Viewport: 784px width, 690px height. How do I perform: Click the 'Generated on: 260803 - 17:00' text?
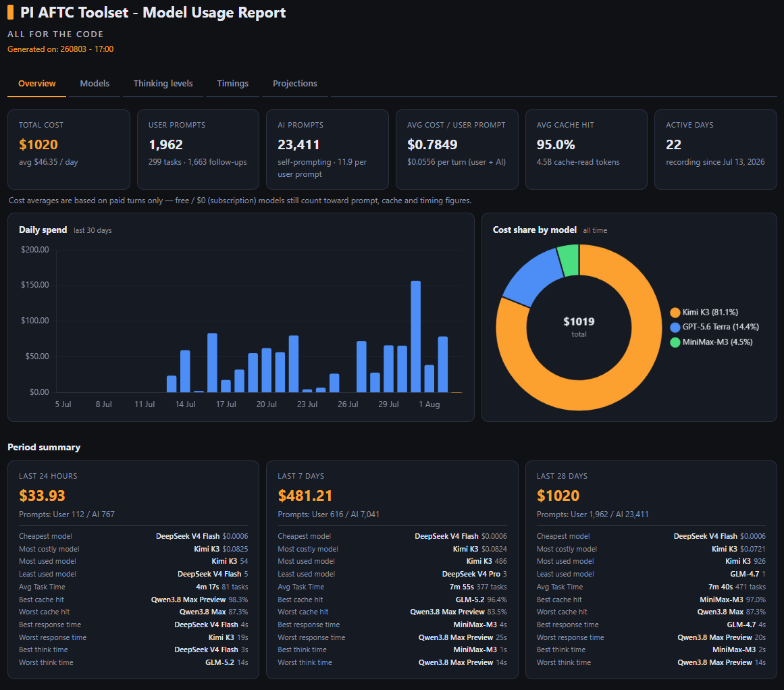point(61,49)
